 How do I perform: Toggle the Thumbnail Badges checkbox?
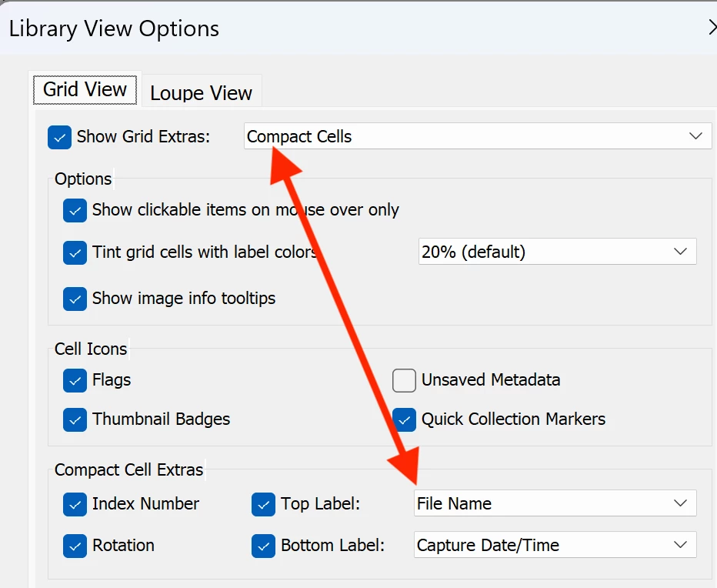[75, 419]
